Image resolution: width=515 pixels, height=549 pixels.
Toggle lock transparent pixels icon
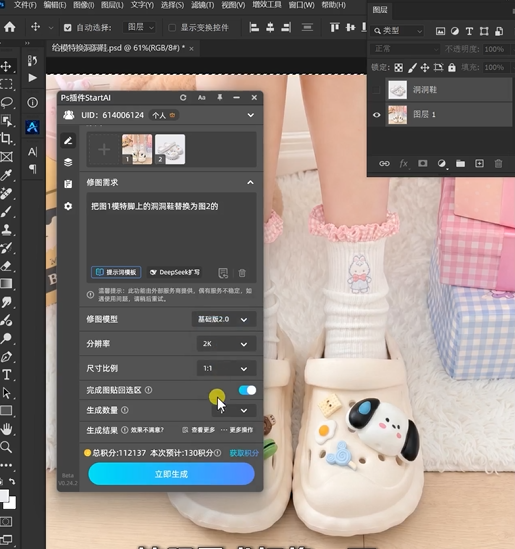[398, 68]
